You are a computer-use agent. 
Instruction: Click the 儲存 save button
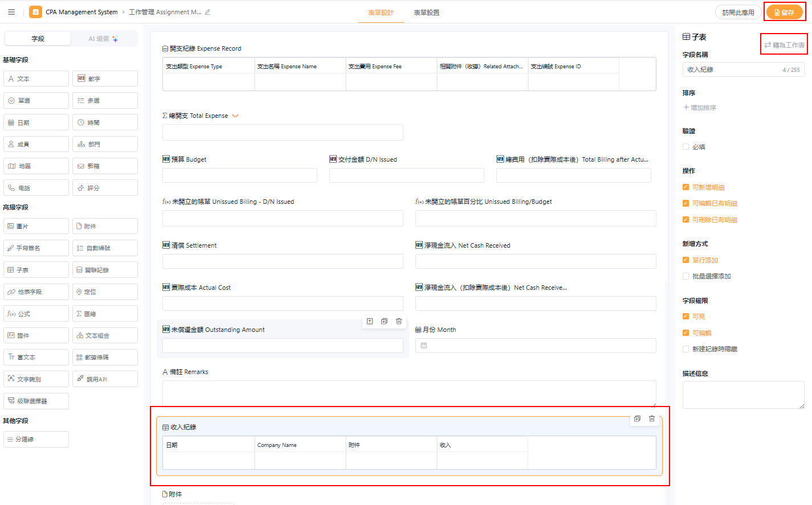pyautogui.click(x=784, y=13)
